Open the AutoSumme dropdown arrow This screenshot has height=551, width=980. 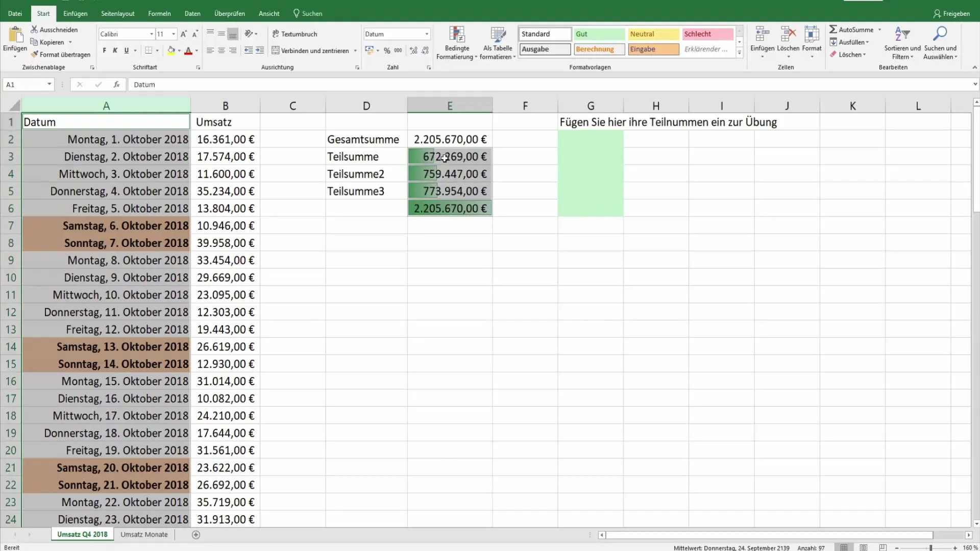[879, 30]
